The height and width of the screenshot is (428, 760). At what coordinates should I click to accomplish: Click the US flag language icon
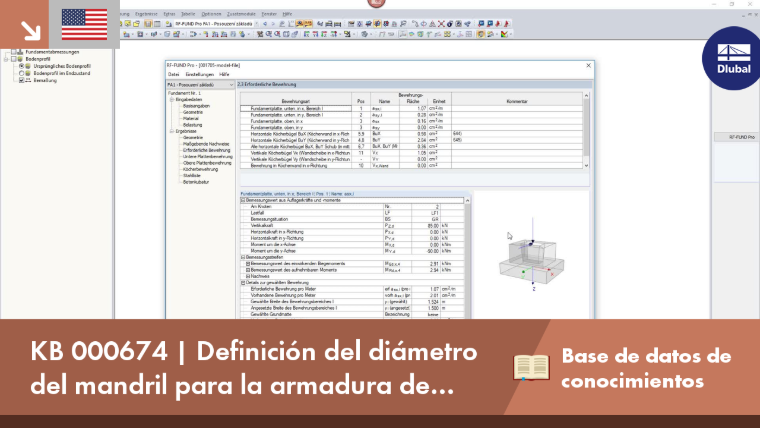pyautogui.click(x=84, y=24)
